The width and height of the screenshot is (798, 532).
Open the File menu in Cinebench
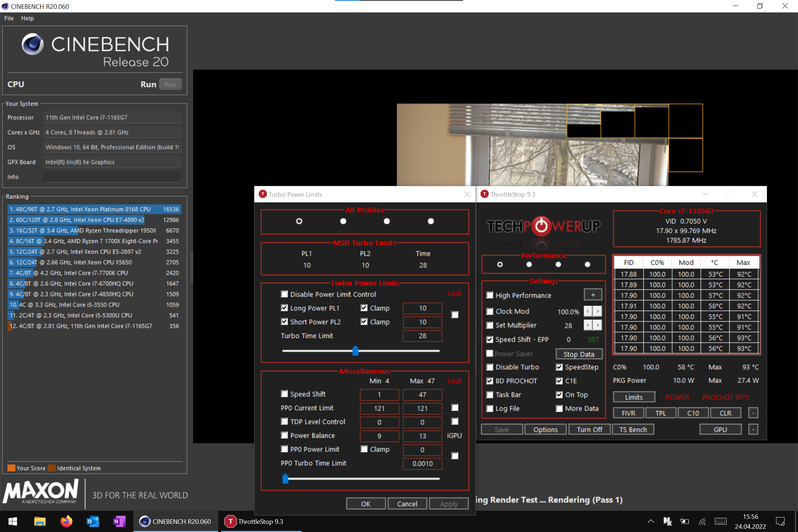point(9,18)
